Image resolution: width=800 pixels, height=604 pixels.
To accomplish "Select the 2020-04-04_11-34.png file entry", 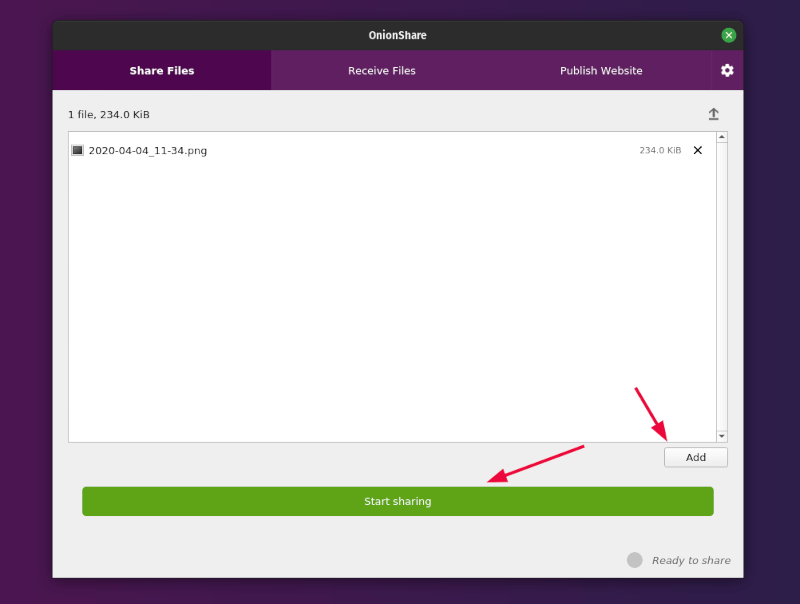I will (148, 150).
